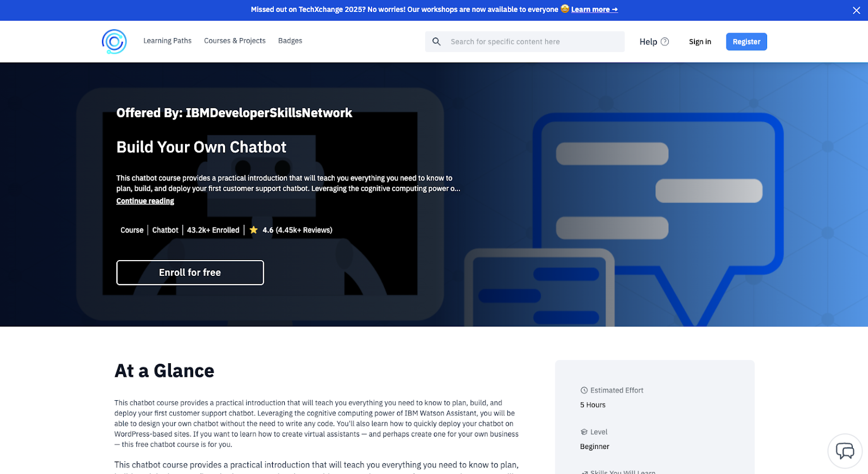
Task: Open the chat support widget icon
Action: [845, 451]
